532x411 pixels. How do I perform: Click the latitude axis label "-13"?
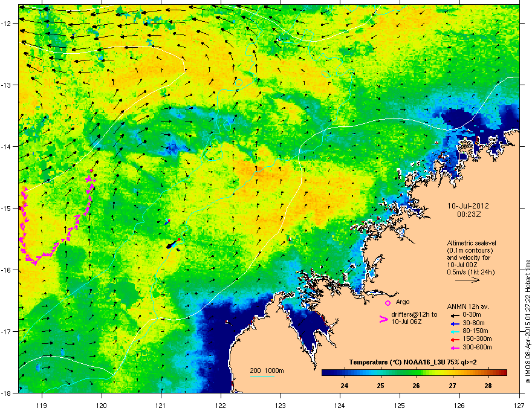pyautogui.click(x=7, y=85)
